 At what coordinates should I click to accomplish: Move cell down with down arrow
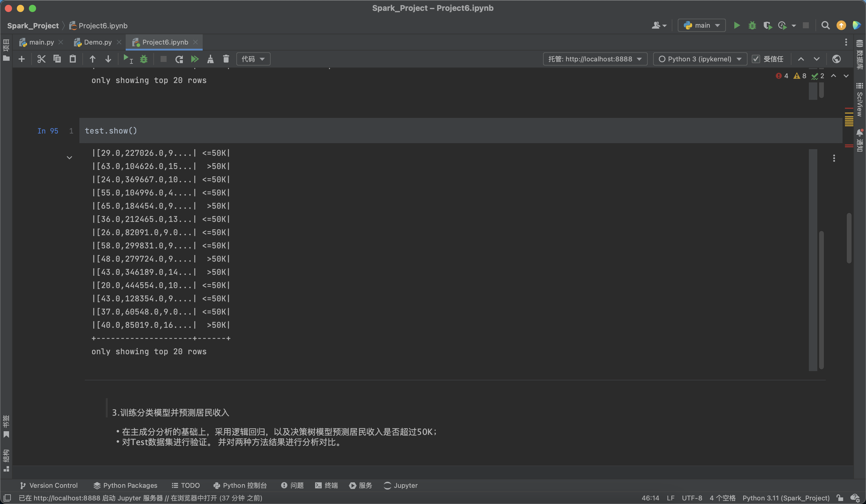[108, 59]
